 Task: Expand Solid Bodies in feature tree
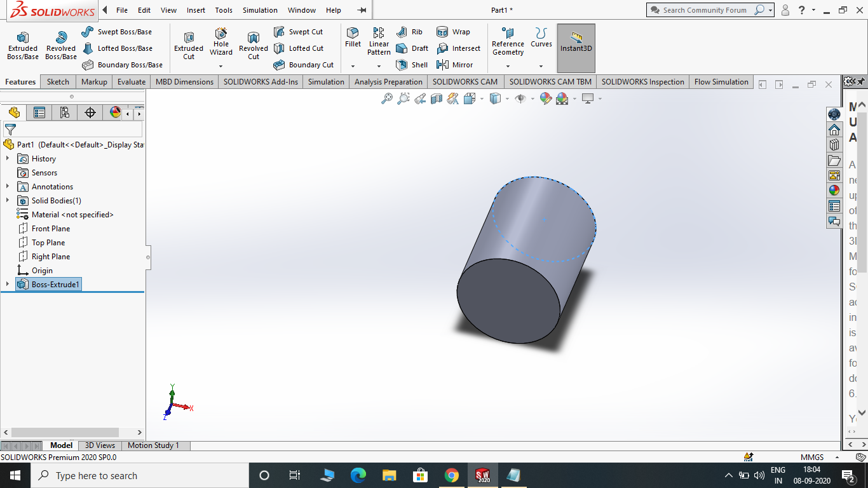(6, 200)
